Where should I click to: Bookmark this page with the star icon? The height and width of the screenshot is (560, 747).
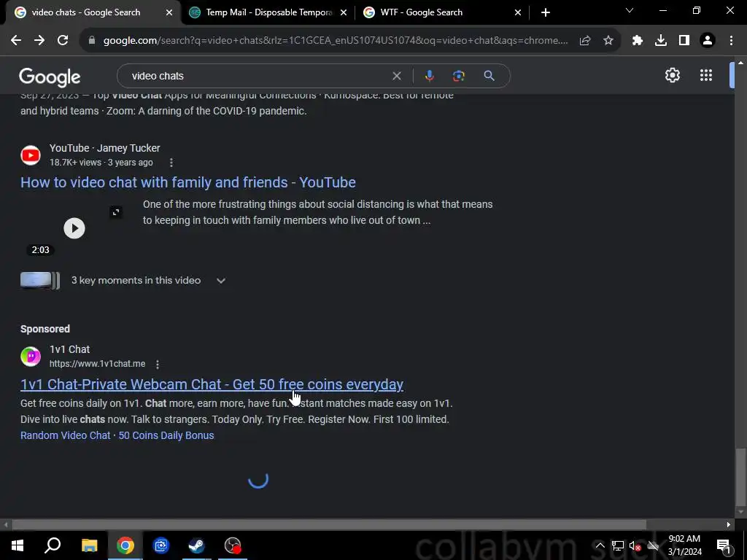(608, 41)
